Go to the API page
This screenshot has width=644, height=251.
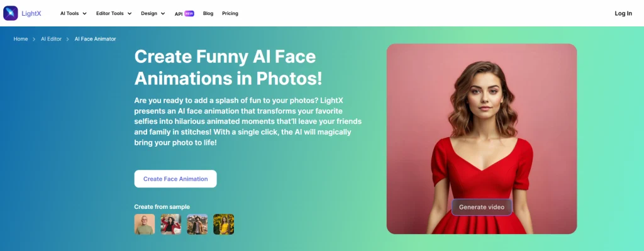click(179, 14)
